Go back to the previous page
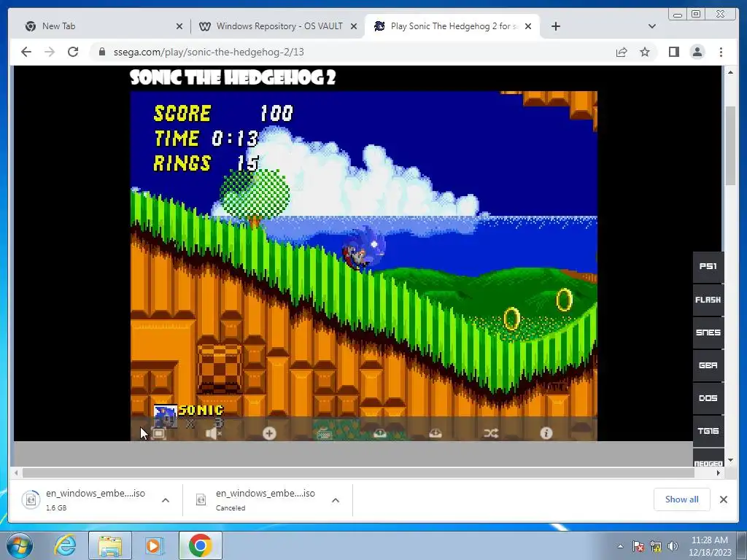The height and width of the screenshot is (560, 747). pos(26,52)
